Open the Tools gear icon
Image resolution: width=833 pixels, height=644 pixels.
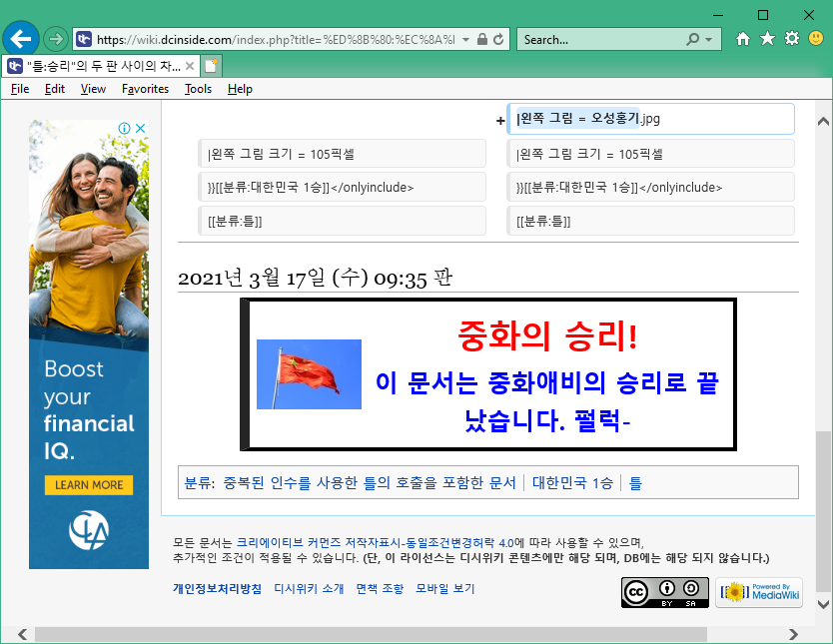pyautogui.click(x=791, y=39)
